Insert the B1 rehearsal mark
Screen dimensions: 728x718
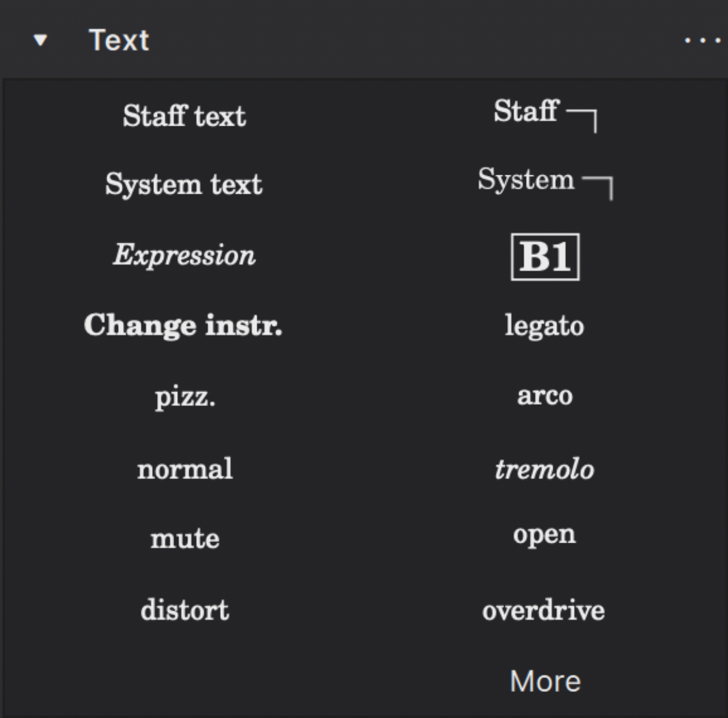coord(545,257)
